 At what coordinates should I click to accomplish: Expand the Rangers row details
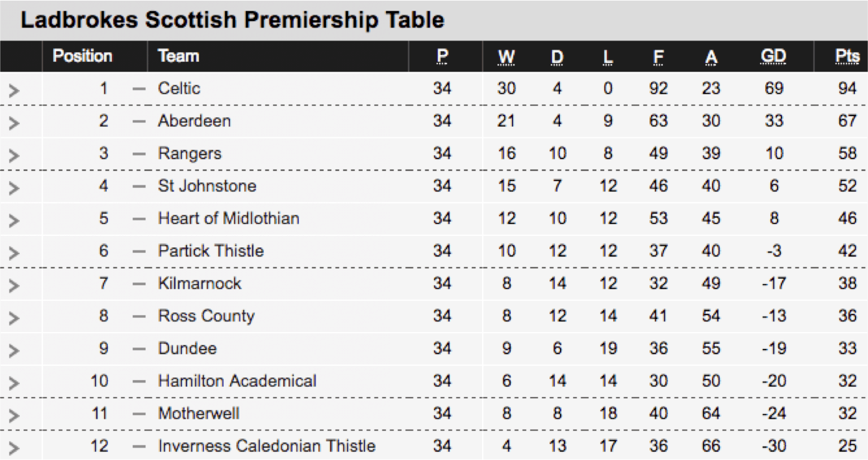tap(14, 155)
